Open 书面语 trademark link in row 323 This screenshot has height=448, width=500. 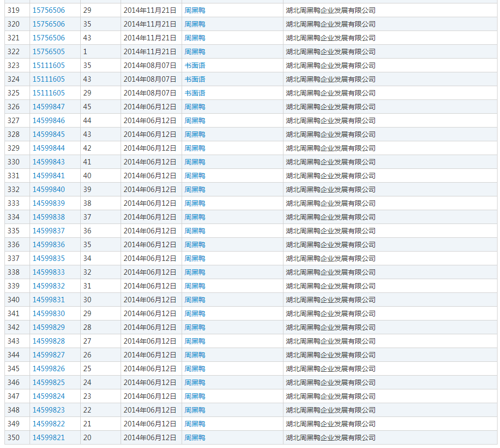pos(195,65)
